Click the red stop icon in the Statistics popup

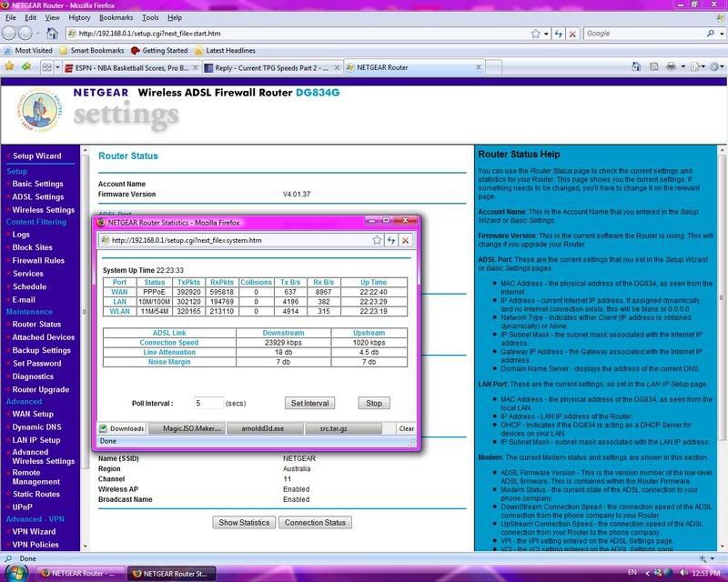coord(405,240)
